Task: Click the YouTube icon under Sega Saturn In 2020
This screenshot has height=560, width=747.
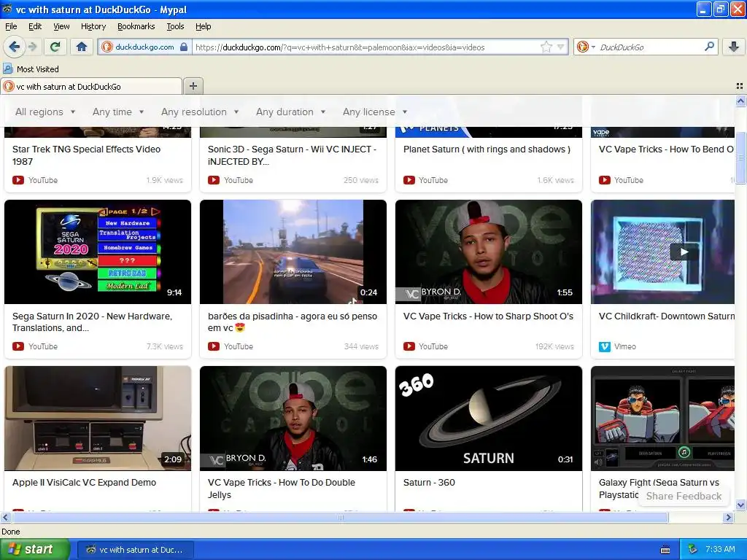Action: click(18, 346)
